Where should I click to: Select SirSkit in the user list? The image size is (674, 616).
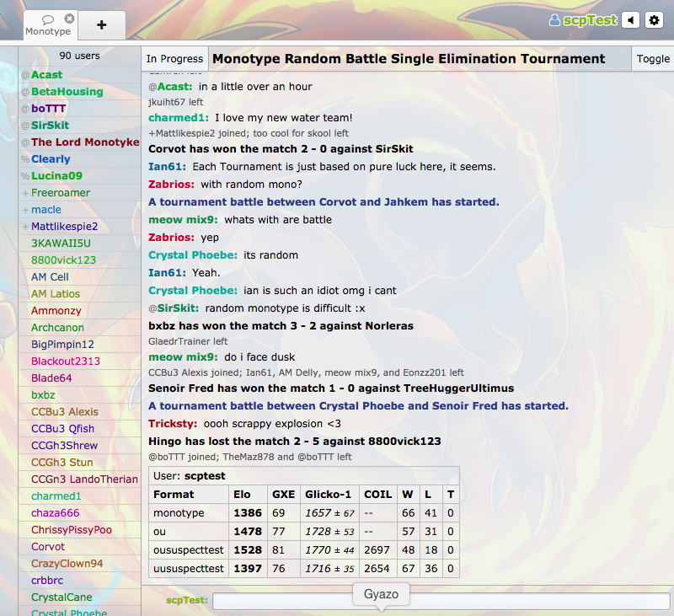click(x=80, y=125)
